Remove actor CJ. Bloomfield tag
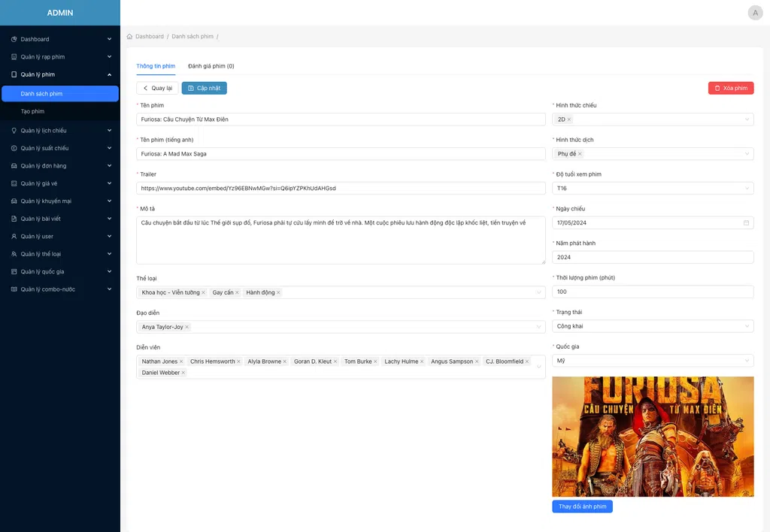Viewport: 770px width, 532px height. tap(527, 361)
